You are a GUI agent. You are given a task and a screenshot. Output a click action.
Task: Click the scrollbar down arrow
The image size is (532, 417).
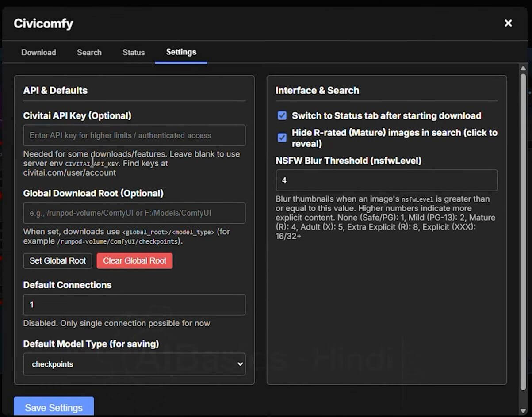(x=523, y=410)
